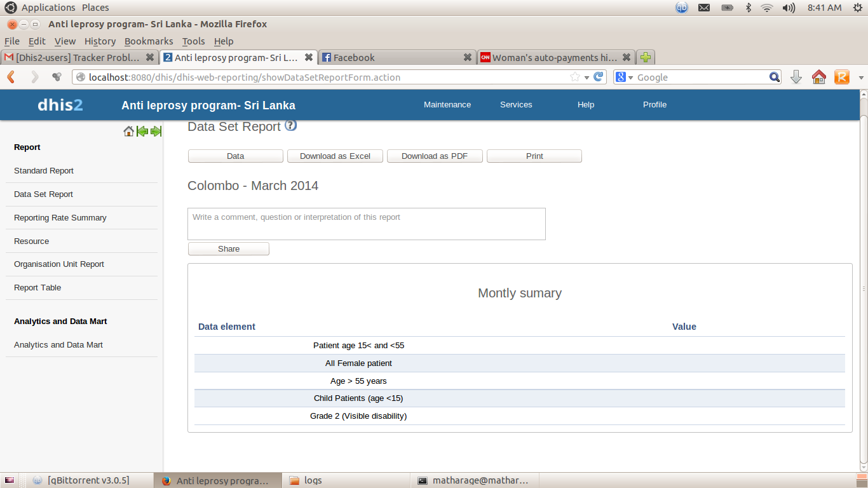Go forward using the browser forward arrow
Screen dimensions: 868x488
point(34,77)
